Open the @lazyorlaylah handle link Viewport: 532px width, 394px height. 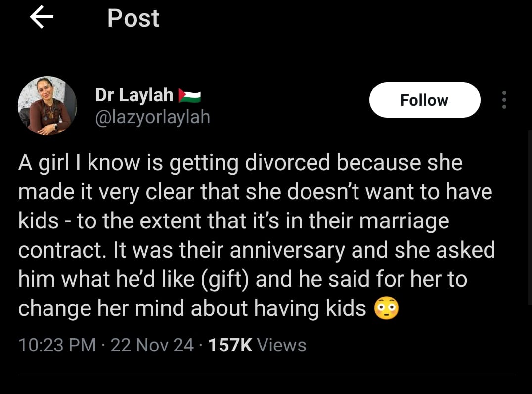152,117
